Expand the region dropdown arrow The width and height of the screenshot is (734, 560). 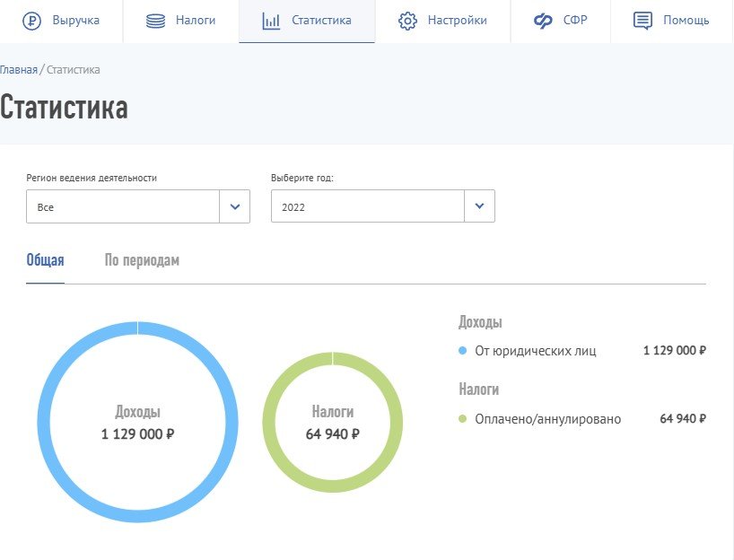click(x=235, y=206)
